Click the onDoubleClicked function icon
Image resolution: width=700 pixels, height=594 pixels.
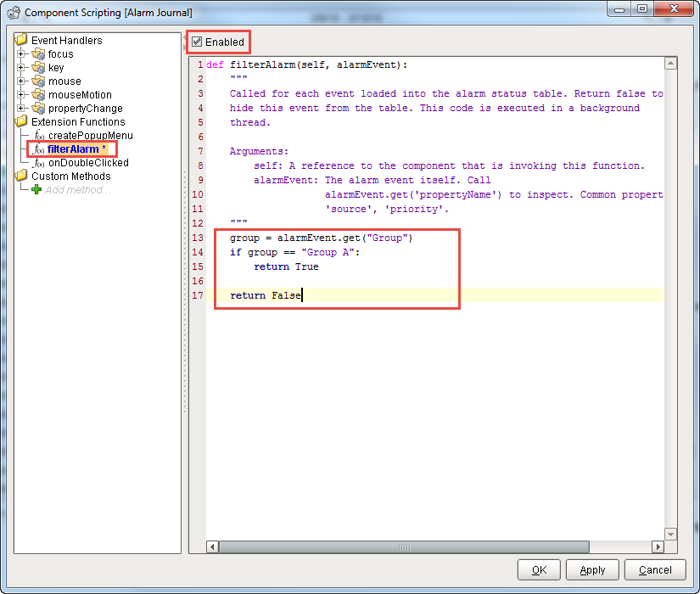click(39, 163)
